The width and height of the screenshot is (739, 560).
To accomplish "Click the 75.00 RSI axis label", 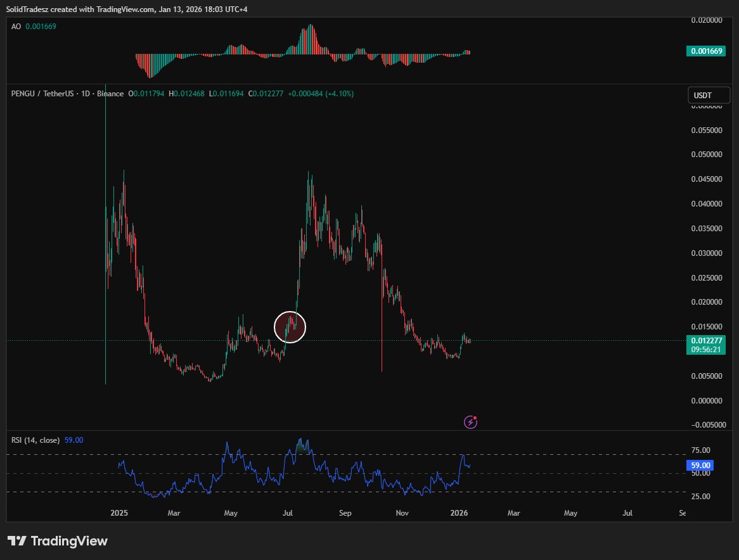I will (x=700, y=450).
